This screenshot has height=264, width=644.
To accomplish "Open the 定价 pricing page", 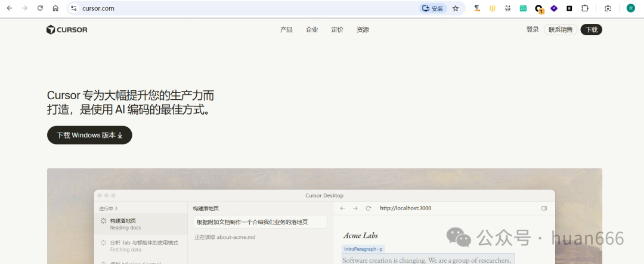I will 337,30.
